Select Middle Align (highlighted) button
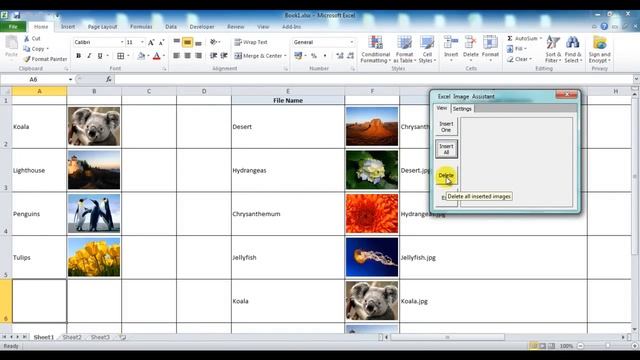Viewport: 640px width, 360px height. coord(187,42)
